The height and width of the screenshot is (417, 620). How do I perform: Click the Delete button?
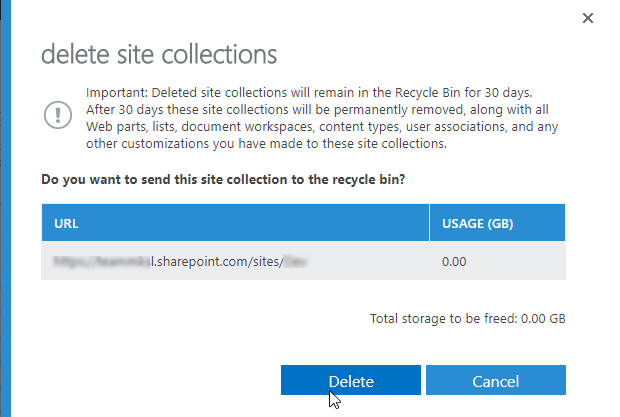click(x=350, y=381)
